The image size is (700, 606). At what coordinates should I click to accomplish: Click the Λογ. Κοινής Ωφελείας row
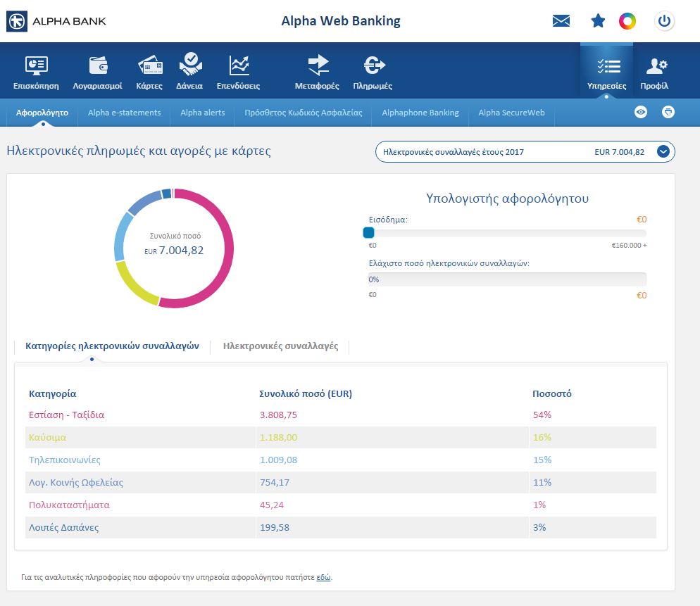[x=341, y=482]
